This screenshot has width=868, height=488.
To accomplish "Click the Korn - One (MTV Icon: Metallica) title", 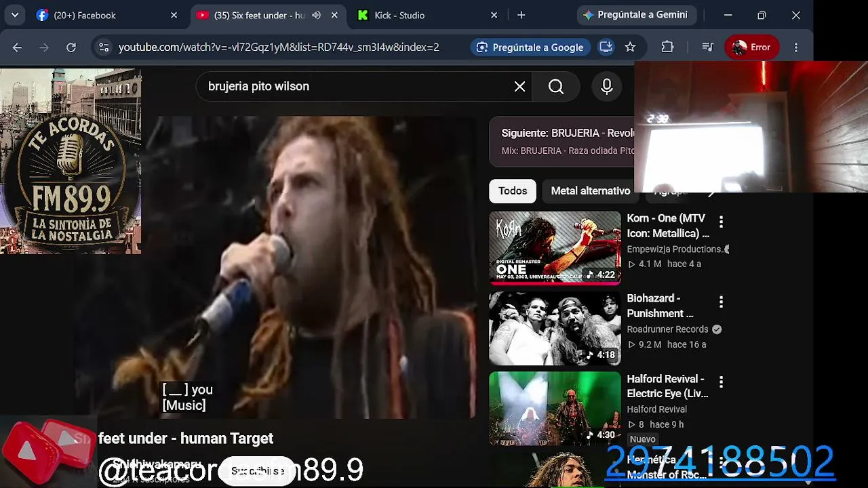I will 668,226.
